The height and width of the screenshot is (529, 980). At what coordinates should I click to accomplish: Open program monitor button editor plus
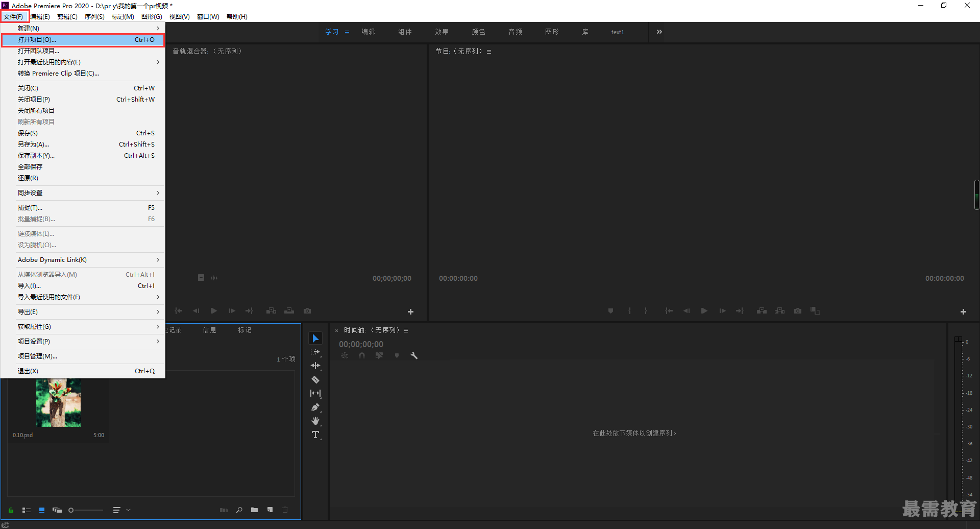[x=963, y=311]
